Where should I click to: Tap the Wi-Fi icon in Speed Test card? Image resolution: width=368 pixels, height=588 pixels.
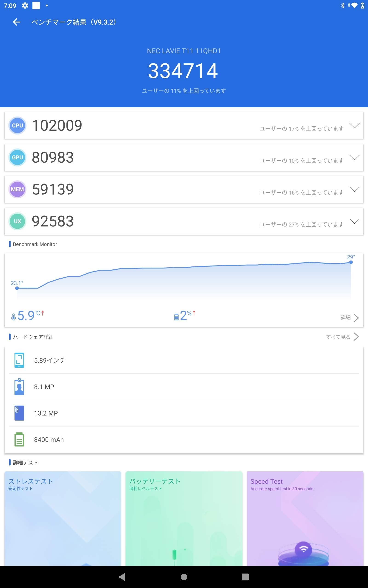click(x=303, y=550)
